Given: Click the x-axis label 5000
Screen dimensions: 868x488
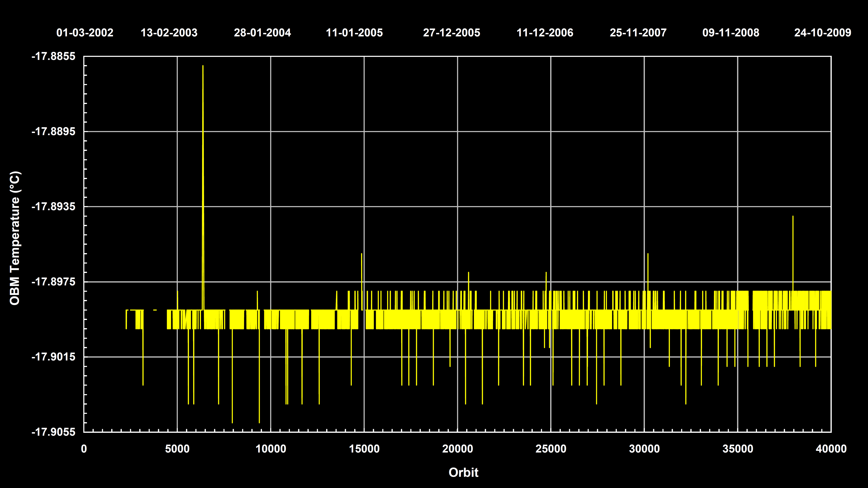Looking at the screenshot, I should click(177, 449).
